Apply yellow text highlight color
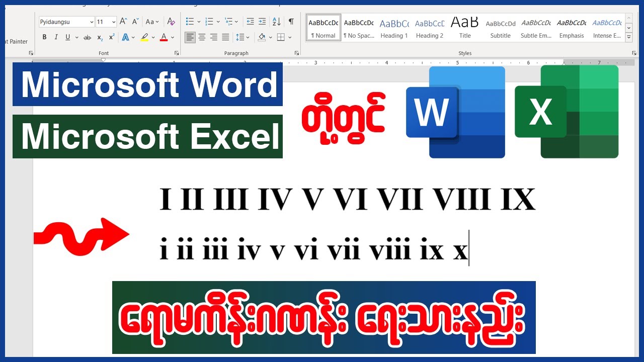The height and width of the screenshot is (362, 644). click(144, 37)
